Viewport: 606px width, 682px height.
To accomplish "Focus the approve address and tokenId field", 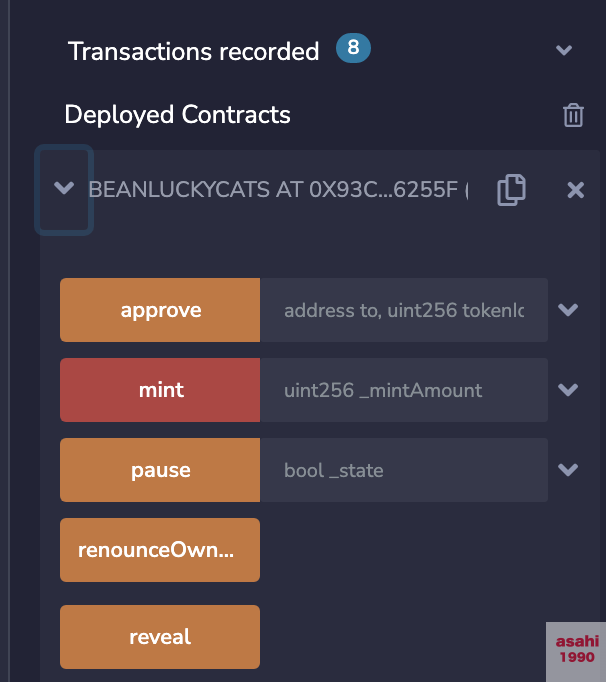I will tap(404, 310).
